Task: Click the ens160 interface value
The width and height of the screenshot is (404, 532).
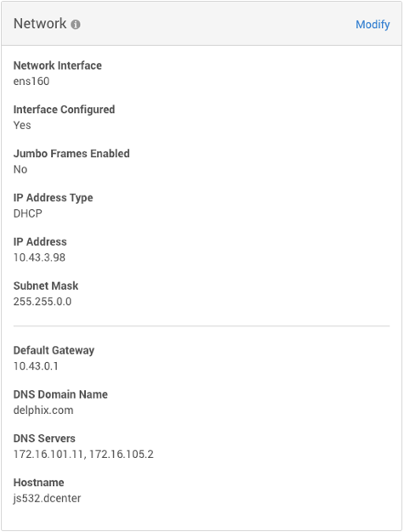Action: coord(31,82)
